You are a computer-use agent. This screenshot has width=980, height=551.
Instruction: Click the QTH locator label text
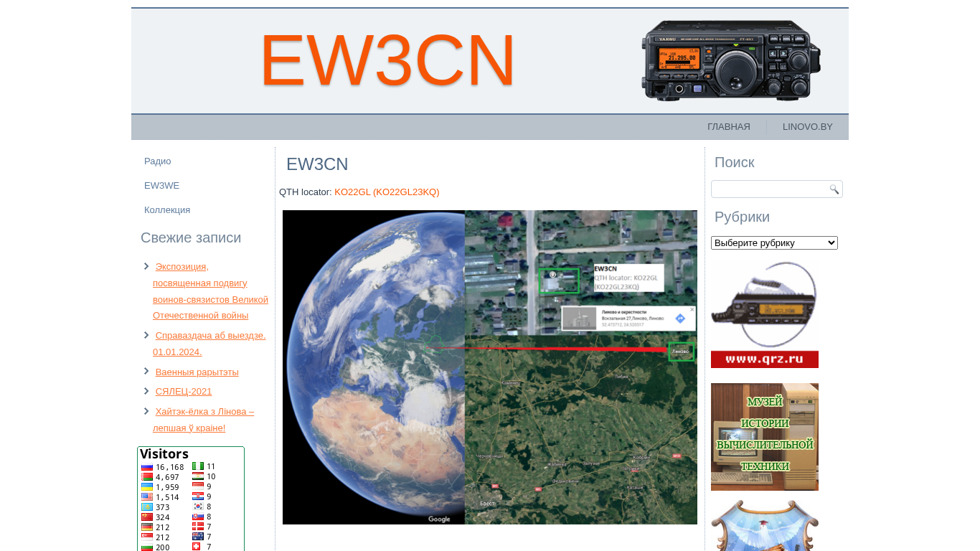pyautogui.click(x=306, y=192)
